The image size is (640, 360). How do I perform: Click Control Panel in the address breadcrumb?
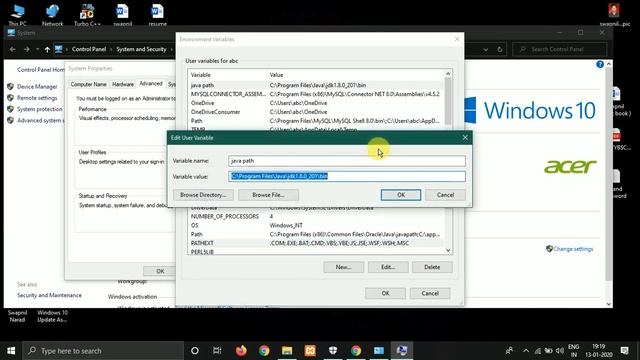pyautogui.click(x=89, y=49)
